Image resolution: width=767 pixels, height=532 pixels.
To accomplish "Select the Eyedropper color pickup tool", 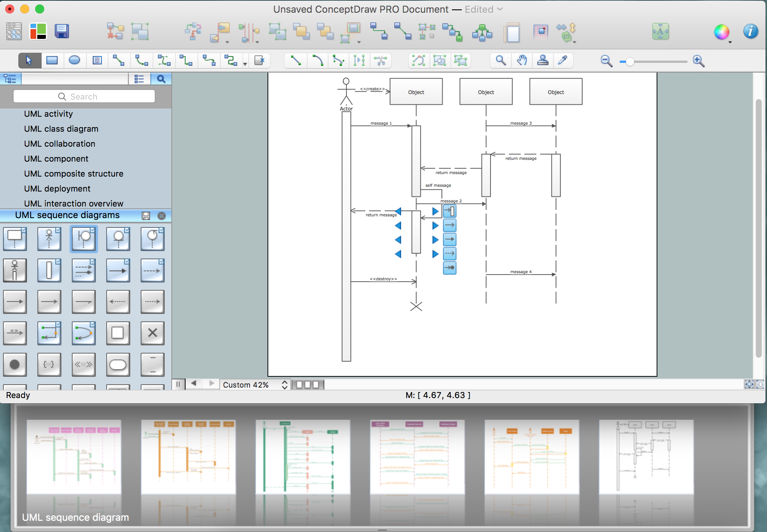I will pyautogui.click(x=563, y=60).
